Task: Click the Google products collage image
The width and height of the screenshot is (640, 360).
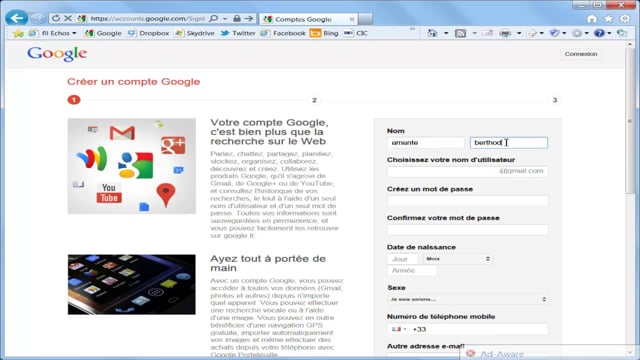Action: coord(131,166)
